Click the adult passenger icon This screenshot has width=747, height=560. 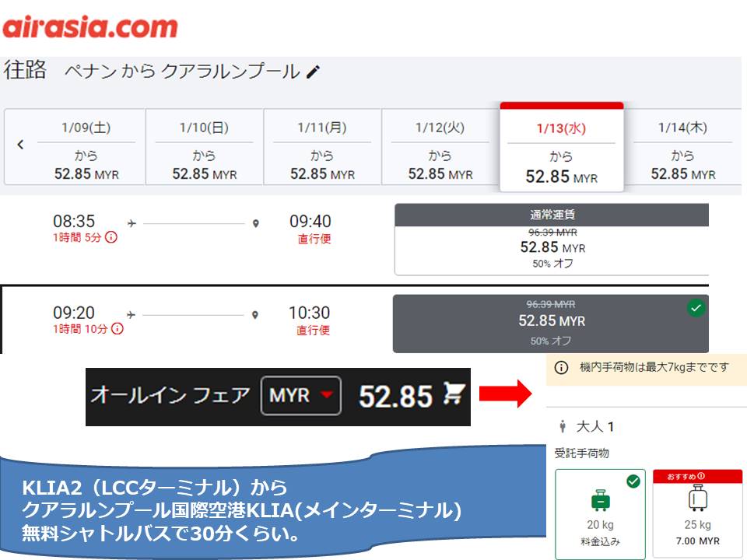point(563,427)
